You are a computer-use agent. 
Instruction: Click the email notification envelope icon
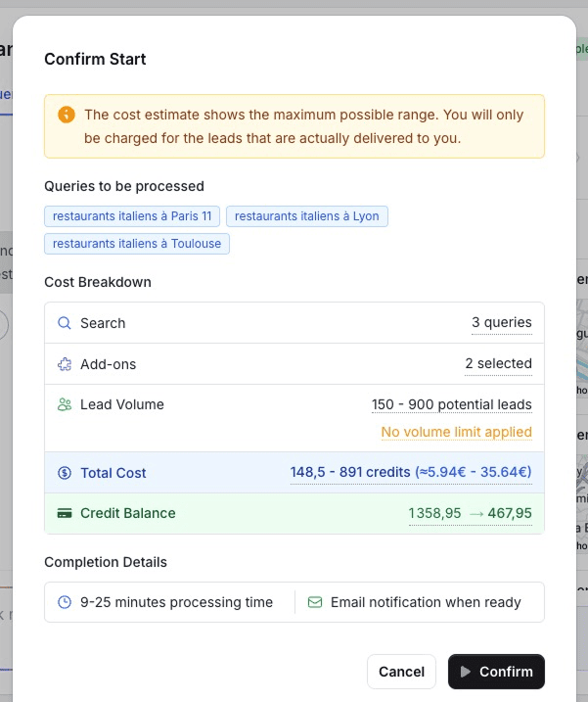[315, 602]
